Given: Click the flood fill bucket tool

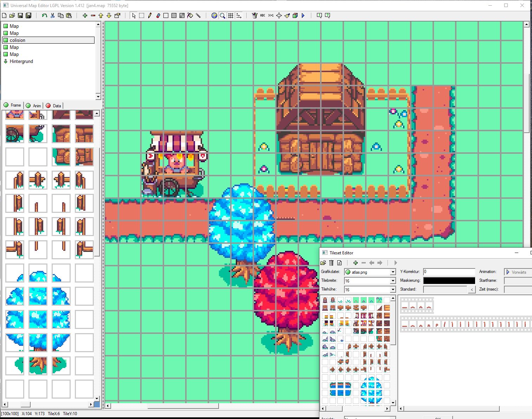Looking at the screenshot, I should tap(190, 15).
